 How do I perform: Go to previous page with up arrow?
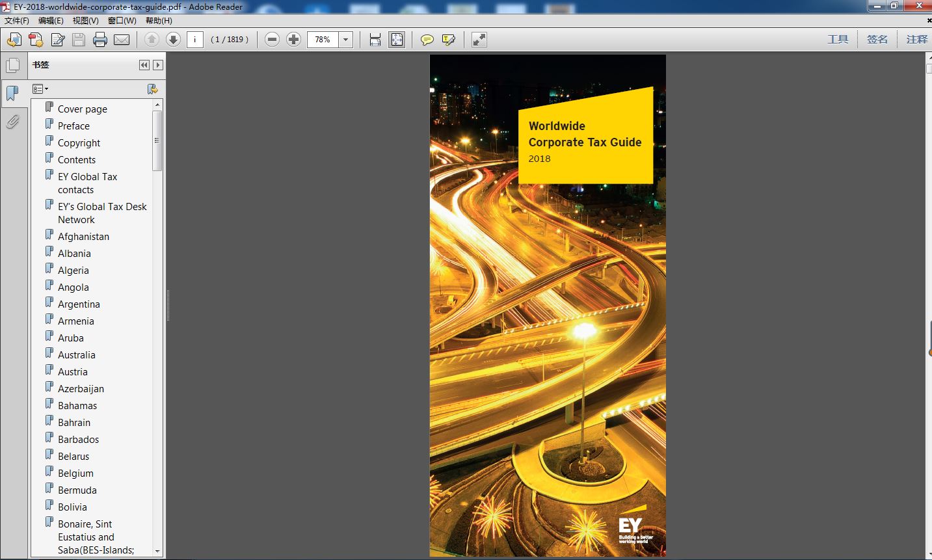click(152, 40)
